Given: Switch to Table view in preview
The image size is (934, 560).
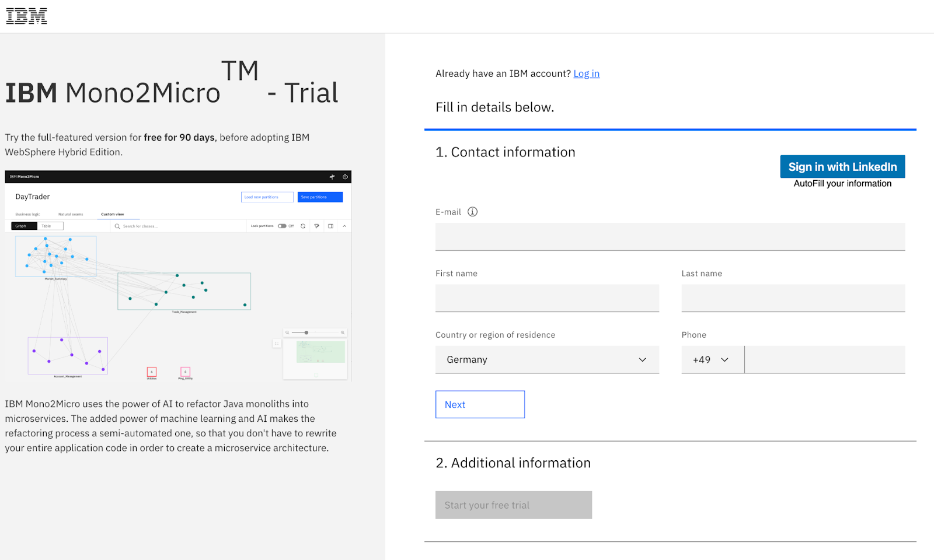Looking at the screenshot, I should pyautogui.click(x=47, y=226).
